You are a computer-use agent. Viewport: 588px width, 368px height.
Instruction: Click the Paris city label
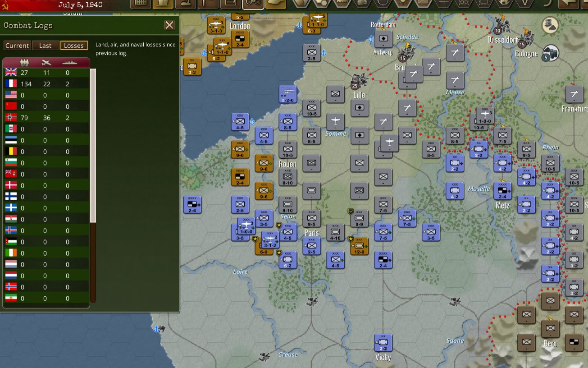[311, 233]
